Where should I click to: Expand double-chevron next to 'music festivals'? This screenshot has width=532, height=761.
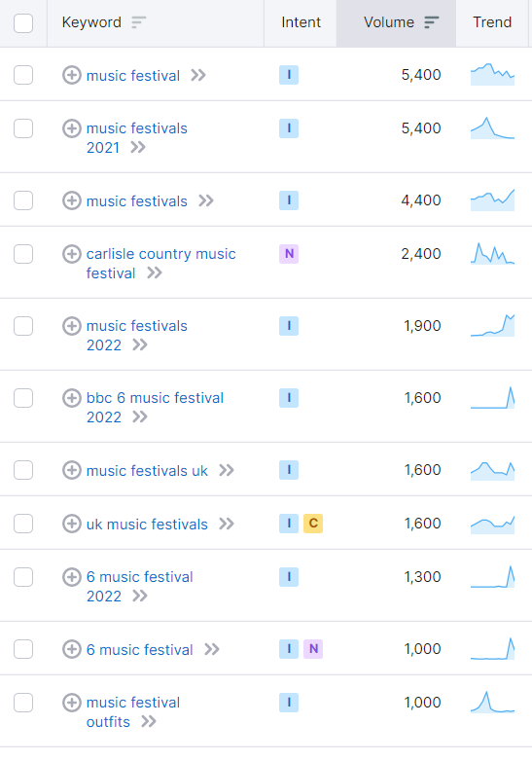206,200
